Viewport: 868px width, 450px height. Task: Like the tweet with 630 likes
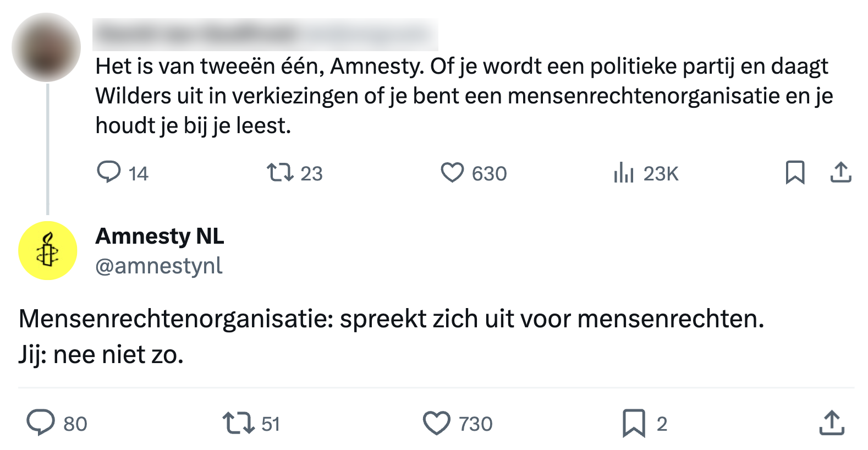452,173
